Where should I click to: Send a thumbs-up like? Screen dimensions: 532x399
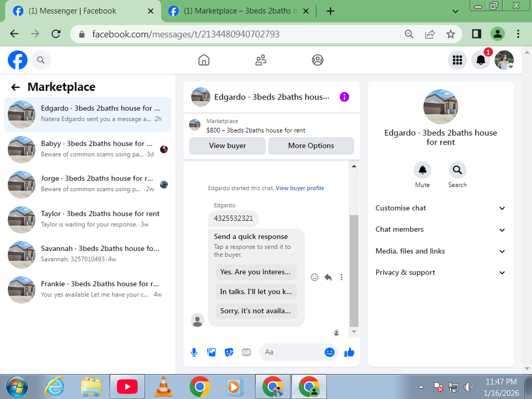click(x=349, y=352)
